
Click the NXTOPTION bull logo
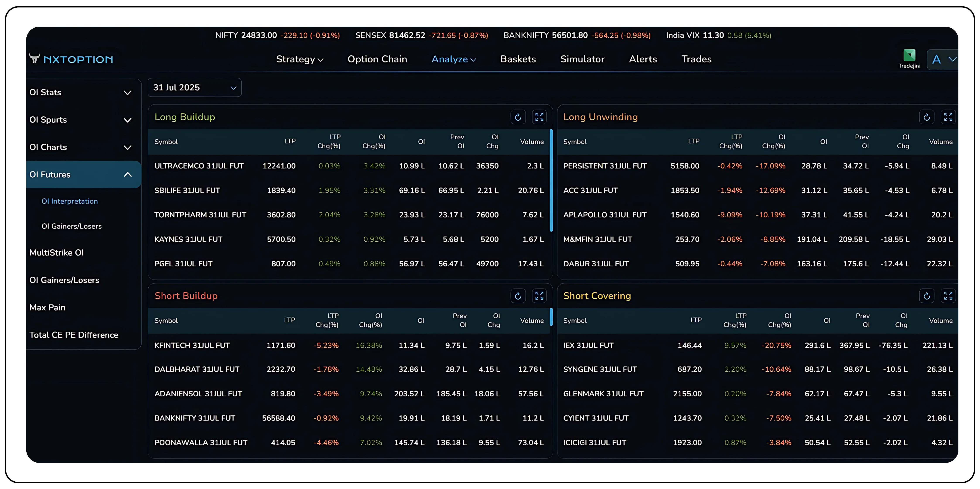(34, 59)
